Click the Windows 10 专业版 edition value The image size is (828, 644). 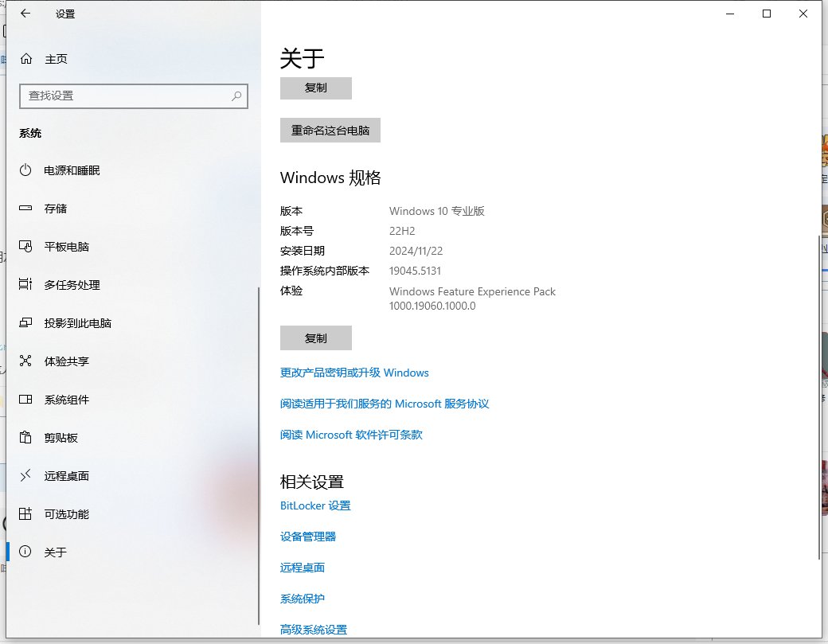pyautogui.click(x=437, y=211)
